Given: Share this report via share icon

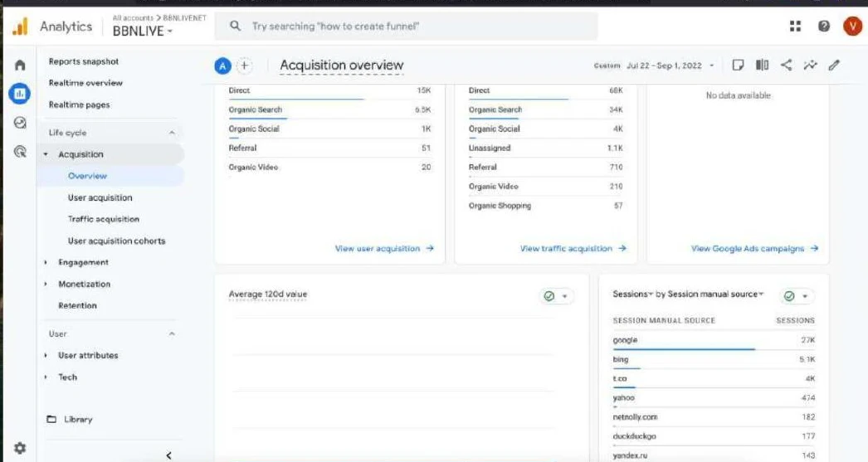Looking at the screenshot, I should click(x=786, y=66).
